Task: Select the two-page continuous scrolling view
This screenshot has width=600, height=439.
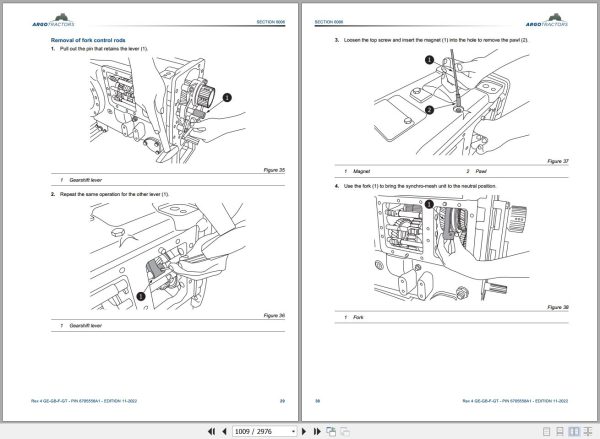Action: (587, 431)
